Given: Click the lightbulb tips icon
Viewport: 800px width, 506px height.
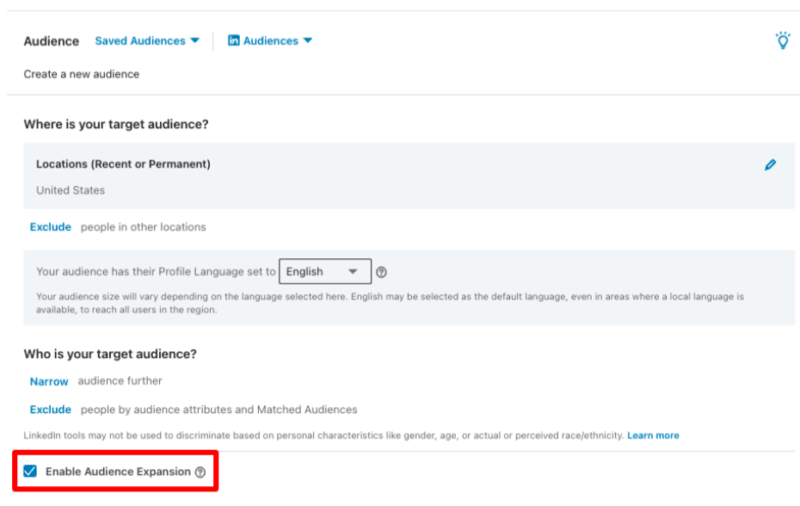Looking at the screenshot, I should (783, 41).
